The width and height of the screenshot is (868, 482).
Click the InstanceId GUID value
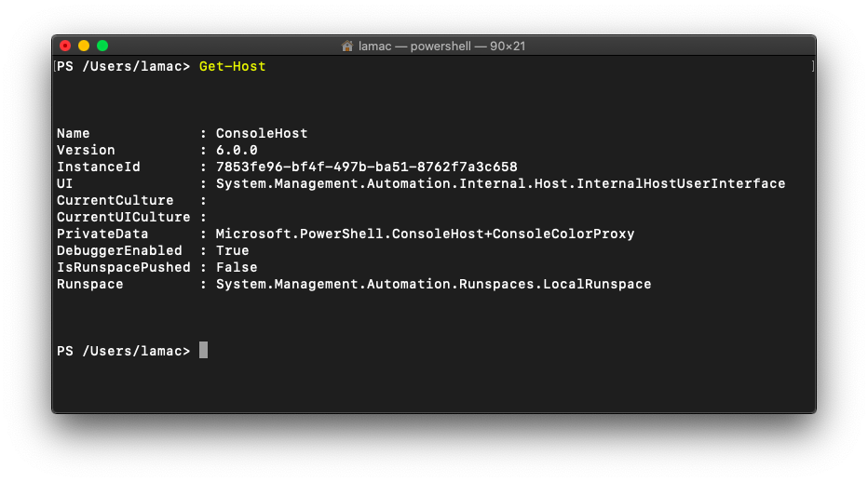366,167
